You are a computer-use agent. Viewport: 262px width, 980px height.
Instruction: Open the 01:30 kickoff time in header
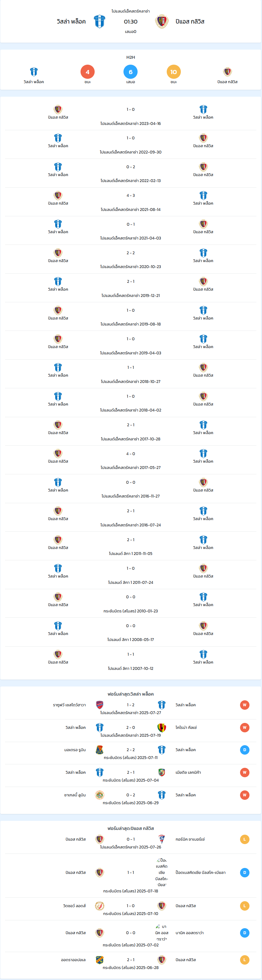pos(131,22)
